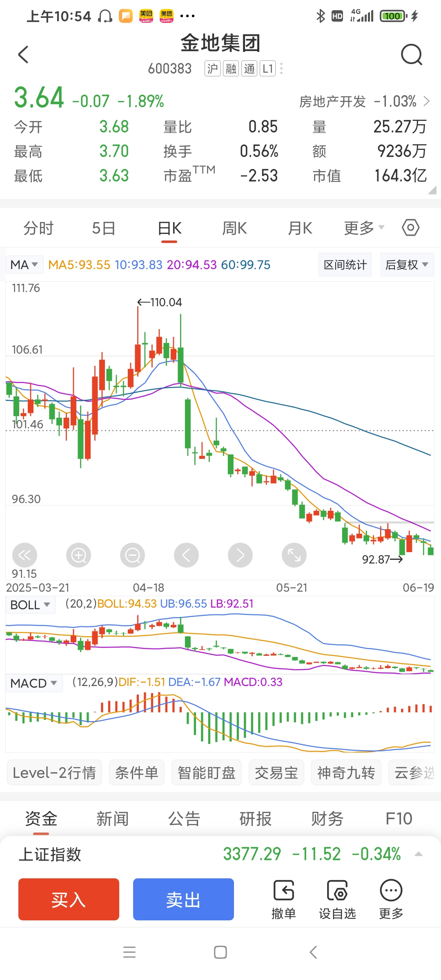Open 条件单 feature

pyautogui.click(x=137, y=773)
